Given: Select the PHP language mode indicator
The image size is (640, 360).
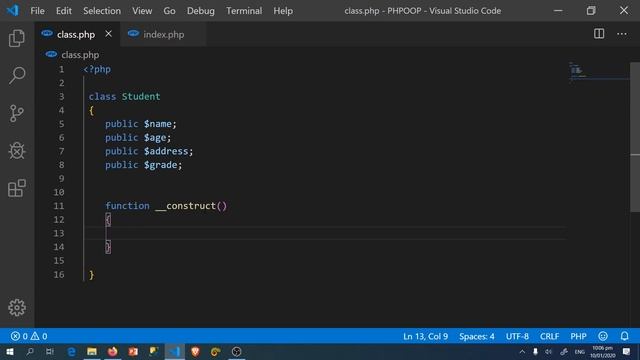Looking at the screenshot, I should [578, 336].
